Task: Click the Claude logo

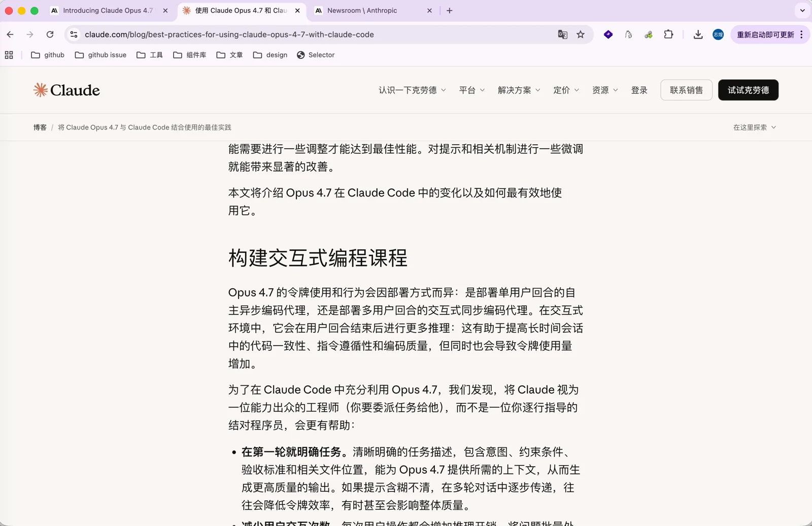Action: pos(66,90)
